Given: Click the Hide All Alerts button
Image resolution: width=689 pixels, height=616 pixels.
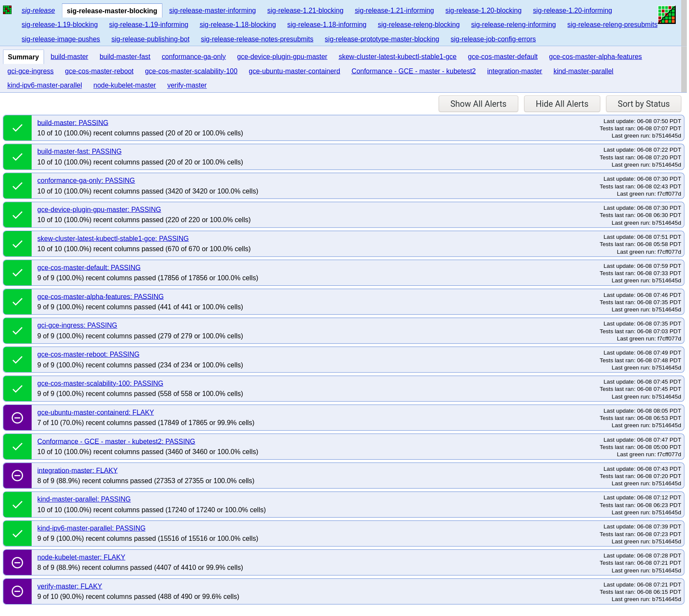Looking at the screenshot, I should coord(562,104).
